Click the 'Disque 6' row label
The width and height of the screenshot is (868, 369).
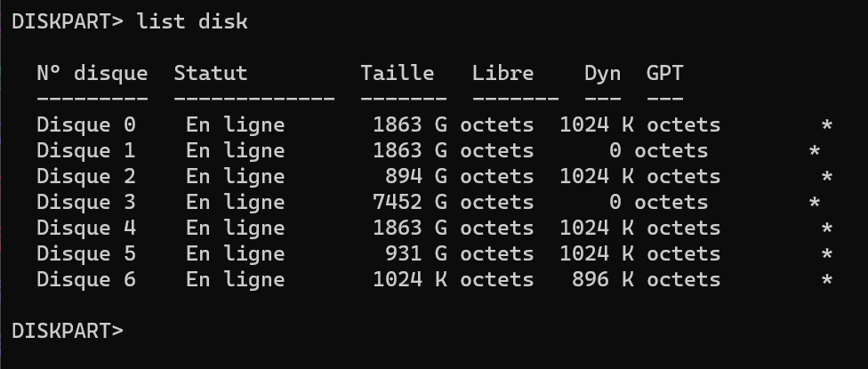click(86, 279)
